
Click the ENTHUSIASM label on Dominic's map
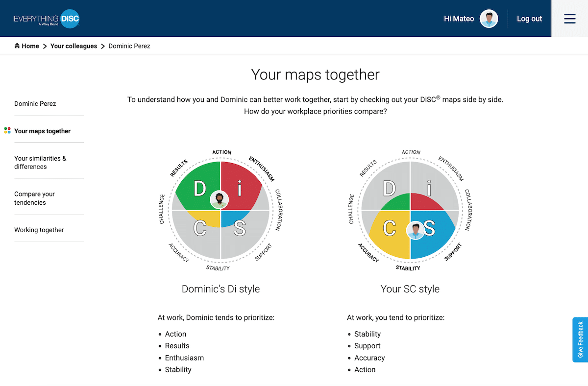[x=261, y=169]
